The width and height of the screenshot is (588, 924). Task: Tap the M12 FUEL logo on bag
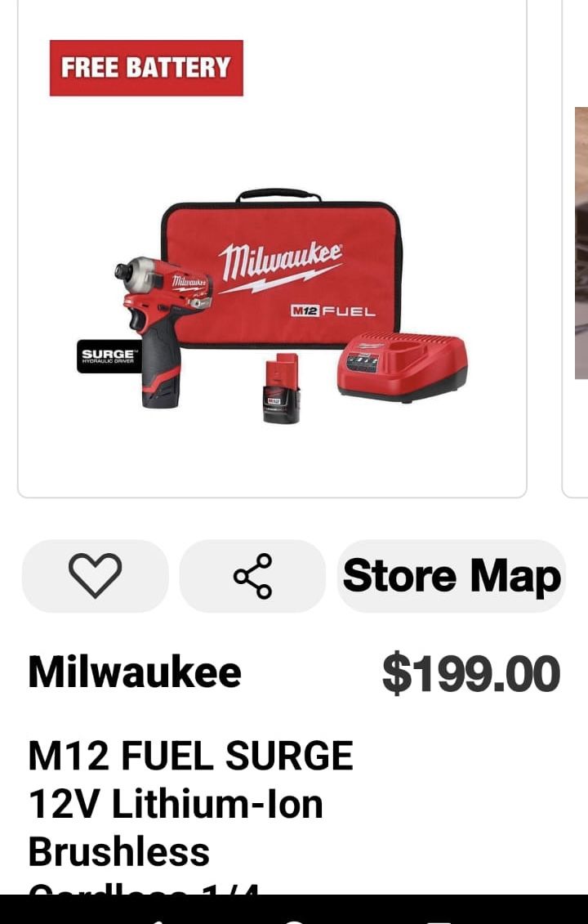click(333, 310)
